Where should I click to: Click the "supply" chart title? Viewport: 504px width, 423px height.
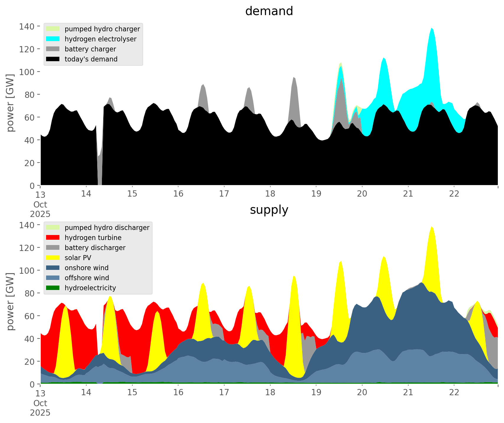(x=269, y=210)
